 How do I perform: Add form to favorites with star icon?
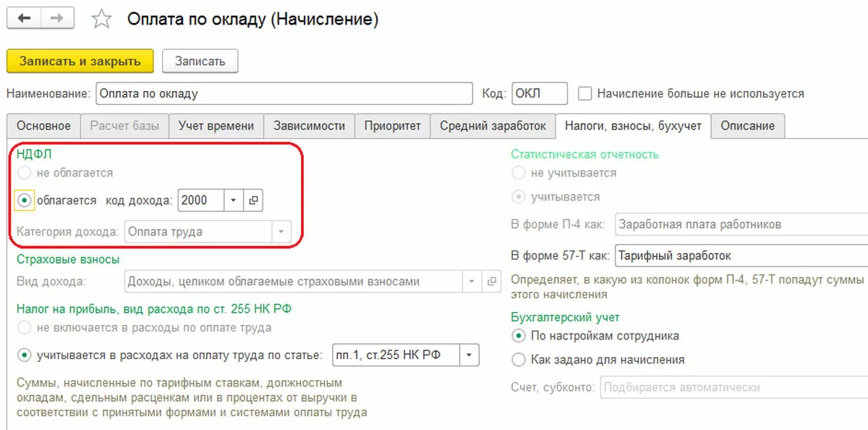click(102, 20)
